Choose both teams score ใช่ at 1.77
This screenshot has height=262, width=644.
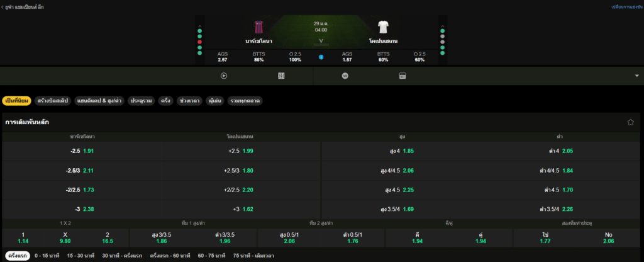(x=545, y=238)
